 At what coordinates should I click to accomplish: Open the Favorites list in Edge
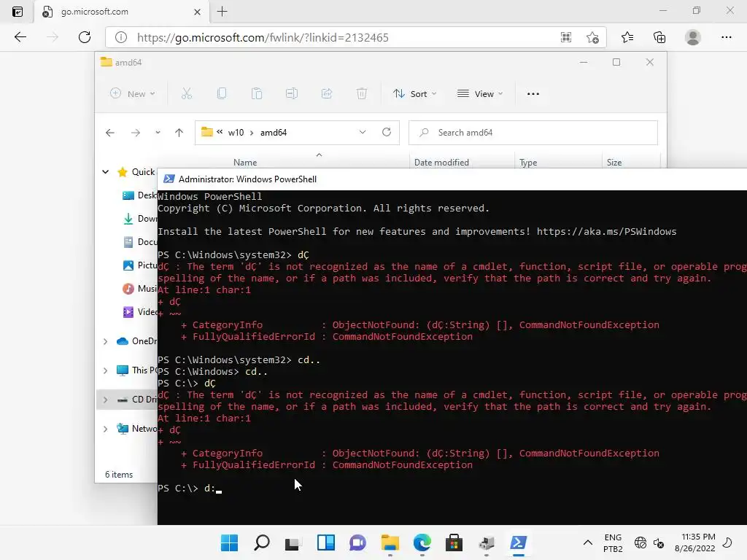[627, 37]
